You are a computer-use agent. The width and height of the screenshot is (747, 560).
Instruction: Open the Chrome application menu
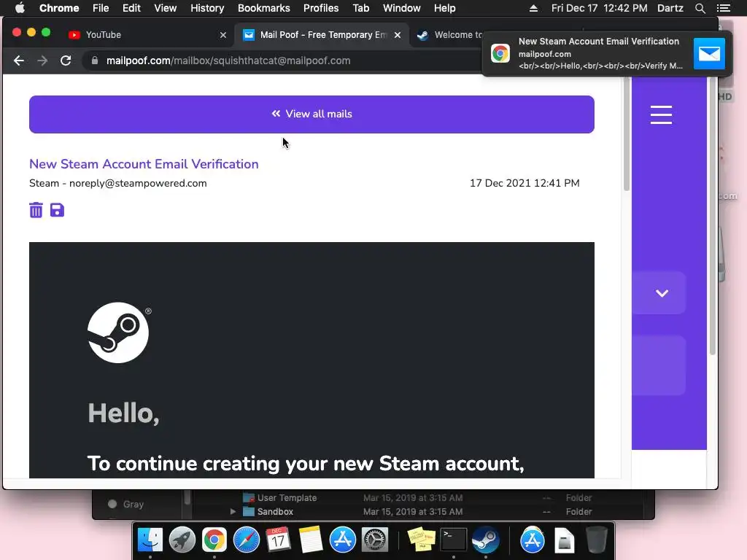[x=59, y=8]
